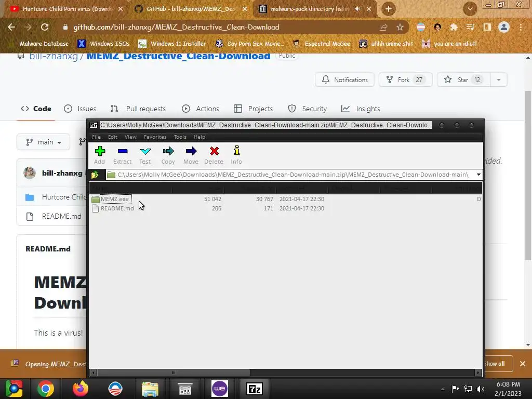Open the 'you are an idiot!' bookmark
The width and height of the screenshot is (532, 399).
pos(449,44)
